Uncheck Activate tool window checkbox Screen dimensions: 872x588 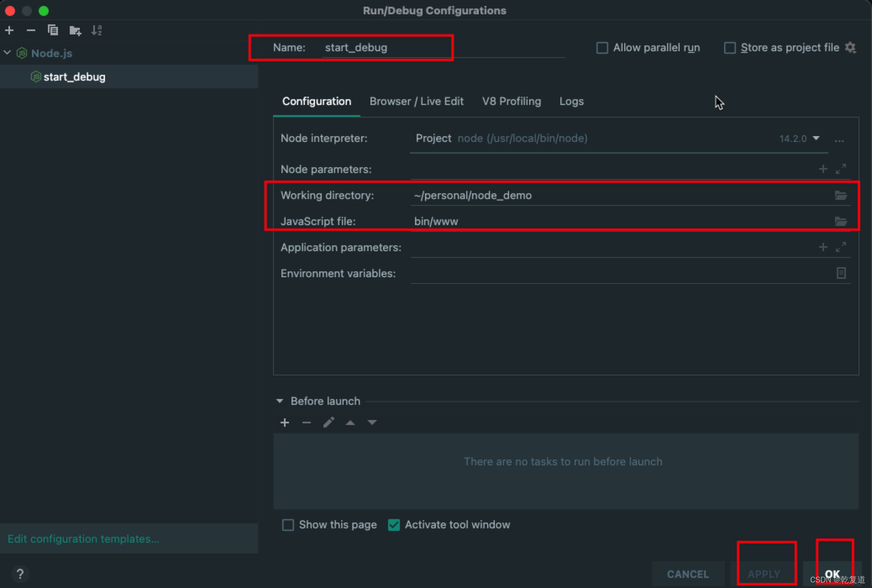tap(394, 525)
